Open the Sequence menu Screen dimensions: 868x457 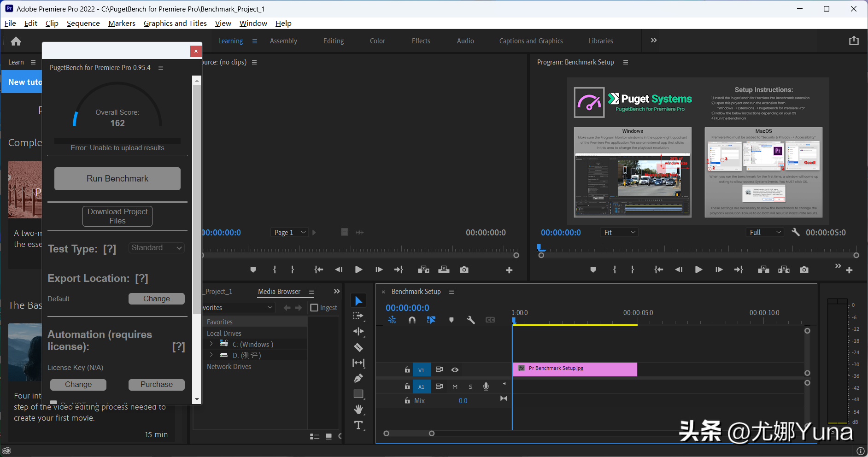[x=83, y=23]
